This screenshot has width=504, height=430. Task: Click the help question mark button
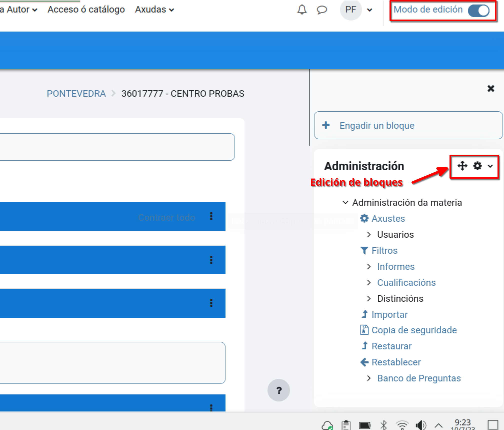pyautogui.click(x=279, y=390)
